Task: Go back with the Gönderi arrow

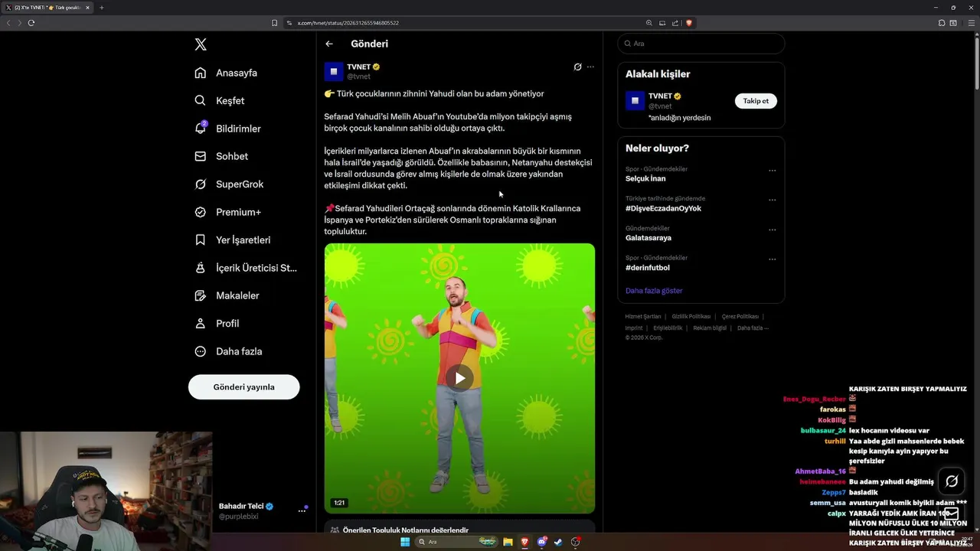Action: (329, 44)
